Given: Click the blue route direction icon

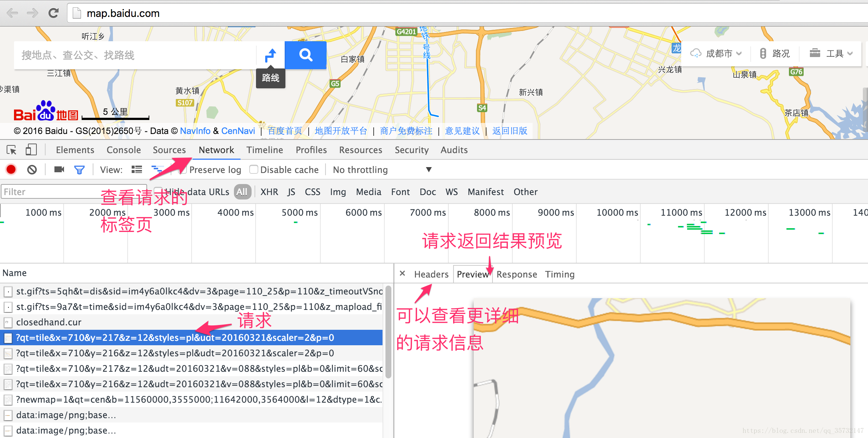Looking at the screenshot, I should click(270, 55).
